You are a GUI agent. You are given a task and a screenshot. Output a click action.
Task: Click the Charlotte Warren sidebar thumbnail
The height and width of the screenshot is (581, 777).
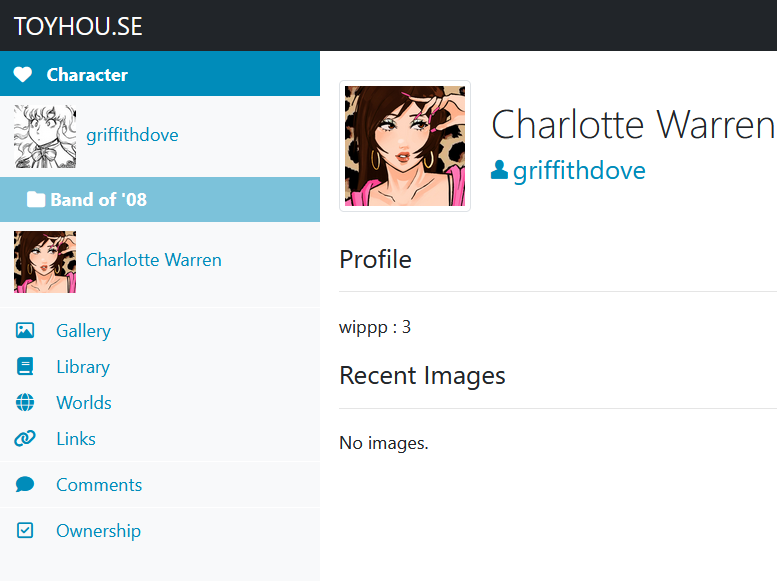[x=45, y=262]
